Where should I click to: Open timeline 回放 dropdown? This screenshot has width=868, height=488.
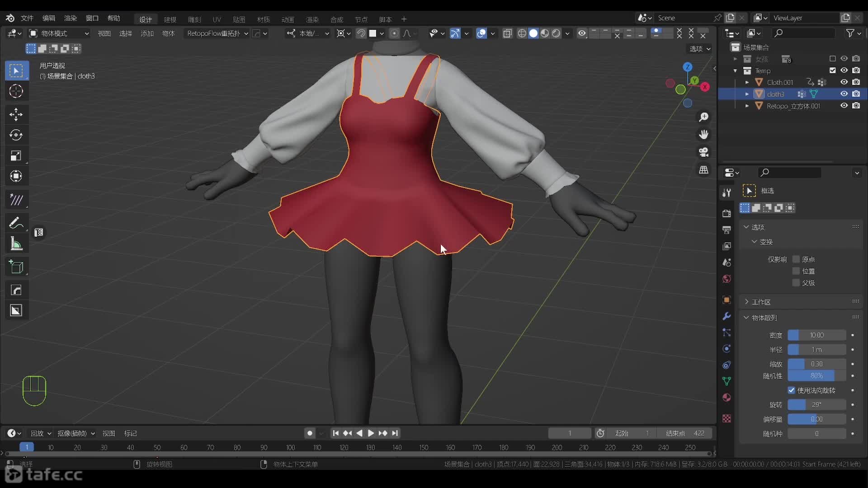tap(41, 433)
